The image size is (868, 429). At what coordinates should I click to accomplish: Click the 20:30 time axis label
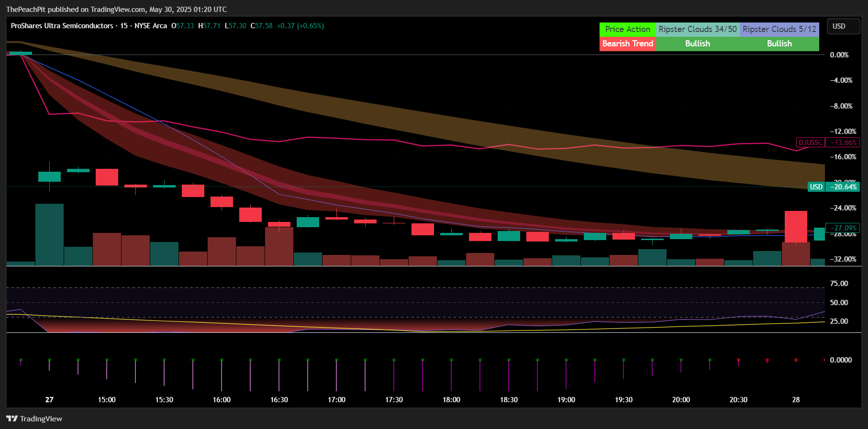738,400
